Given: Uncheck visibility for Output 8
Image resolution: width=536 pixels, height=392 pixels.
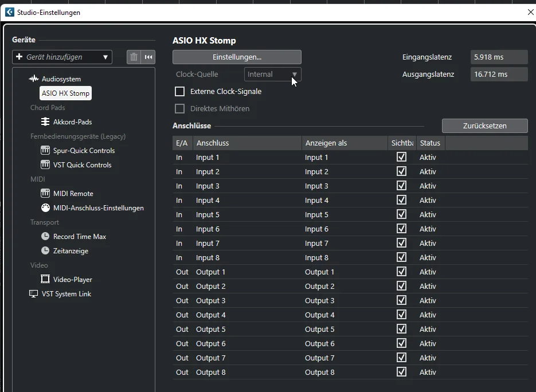Looking at the screenshot, I should 402,372.
